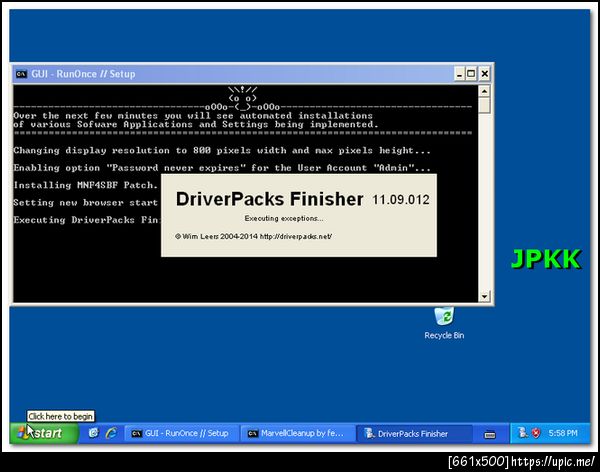Click the 'Executing exceptions...' status text
The width and height of the screenshot is (600, 472).
pos(284,219)
